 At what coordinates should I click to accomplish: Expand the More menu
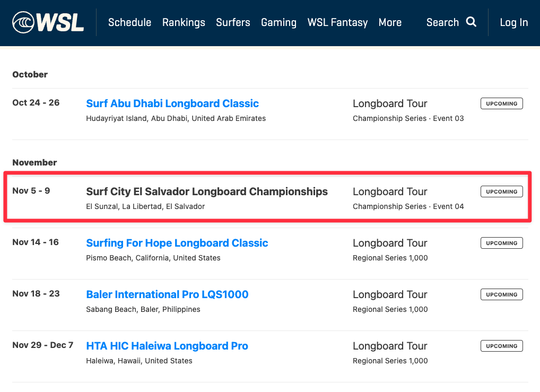[390, 22]
